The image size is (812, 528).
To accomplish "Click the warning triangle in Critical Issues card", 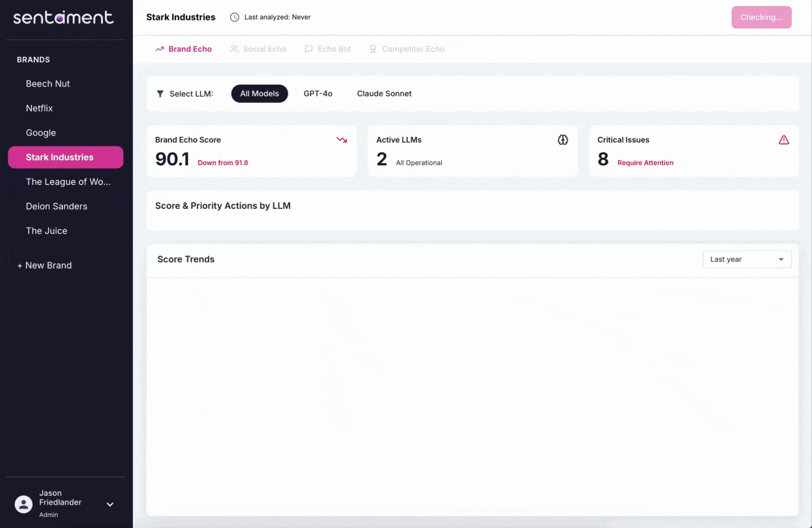I will tap(784, 140).
